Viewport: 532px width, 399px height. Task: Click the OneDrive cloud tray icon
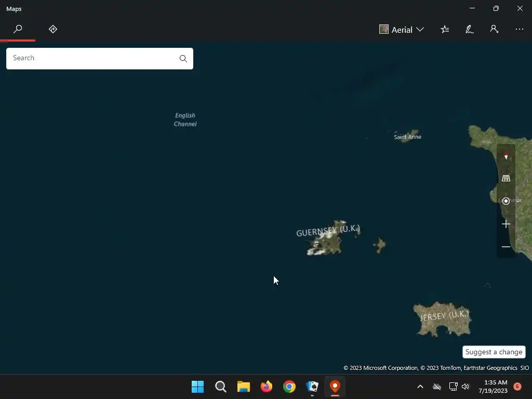437,387
